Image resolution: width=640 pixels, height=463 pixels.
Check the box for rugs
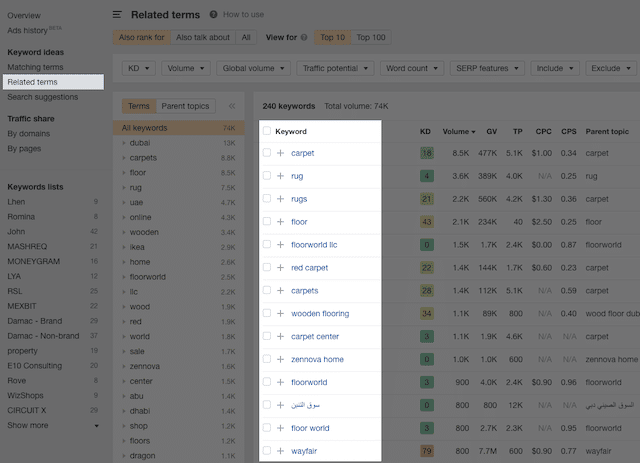(267, 198)
